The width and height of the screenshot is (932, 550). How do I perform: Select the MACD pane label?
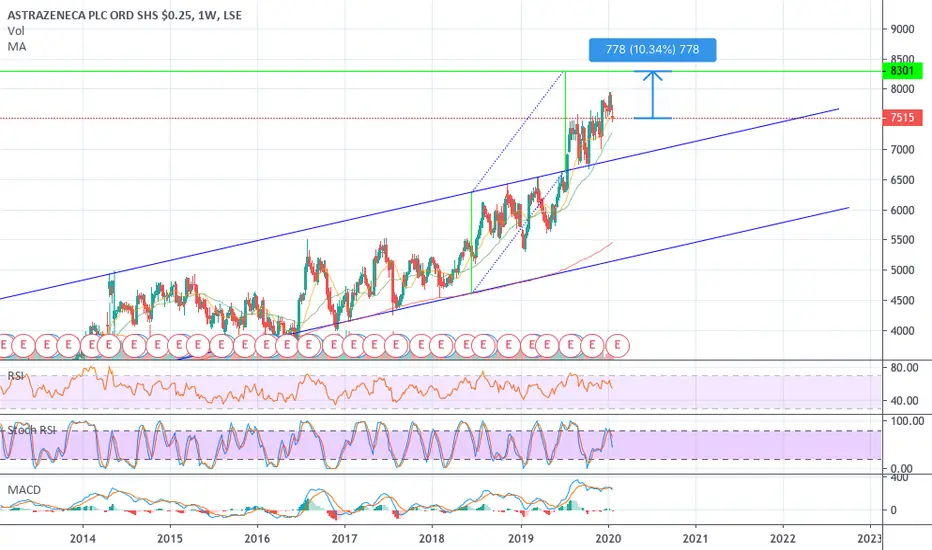tap(24, 490)
